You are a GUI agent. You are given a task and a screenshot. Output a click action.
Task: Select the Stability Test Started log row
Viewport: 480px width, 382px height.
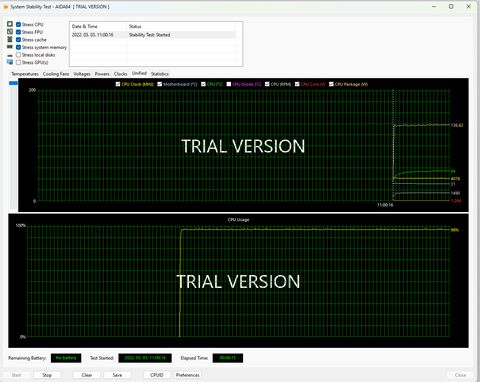154,35
